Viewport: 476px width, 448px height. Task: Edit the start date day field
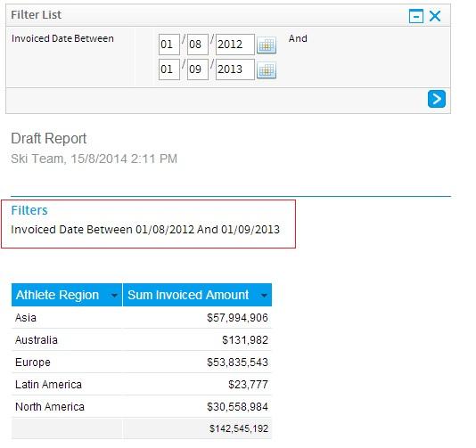pos(169,45)
